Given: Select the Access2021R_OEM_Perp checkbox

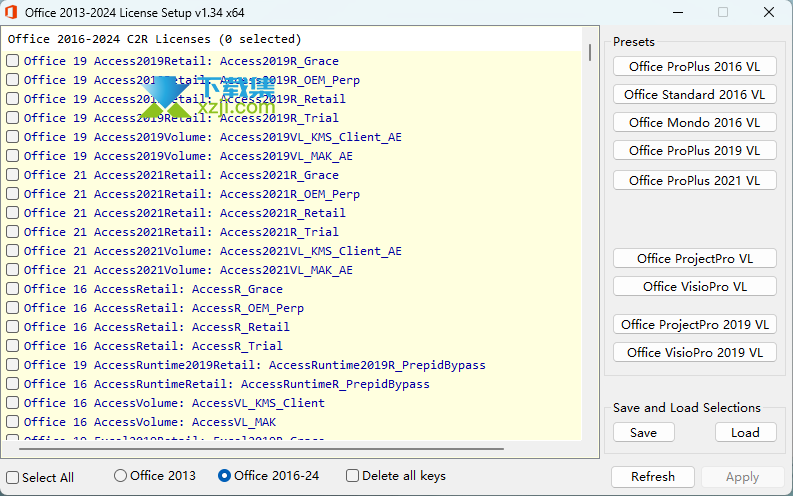Looking at the screenshot, I should [13, 194].
